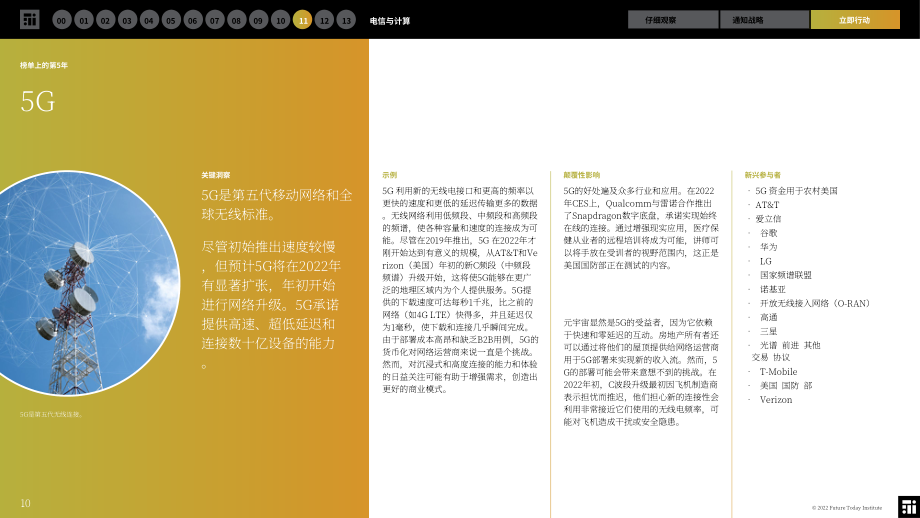920x518 pixels.
Task: Click the large 5G heading
Action: pyautogui.click(x=38, y=101)
